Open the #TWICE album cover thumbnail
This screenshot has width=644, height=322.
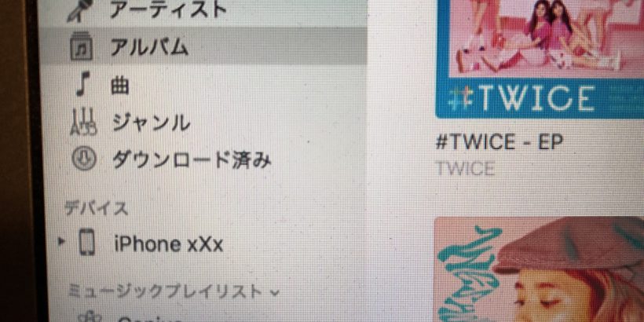(540, 58)
